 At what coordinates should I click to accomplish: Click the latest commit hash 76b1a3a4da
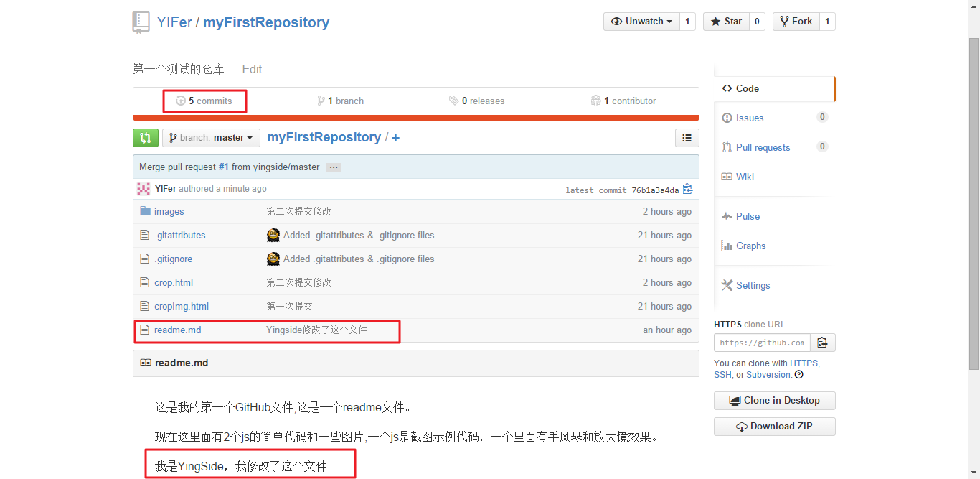click(x=655, y=190)
